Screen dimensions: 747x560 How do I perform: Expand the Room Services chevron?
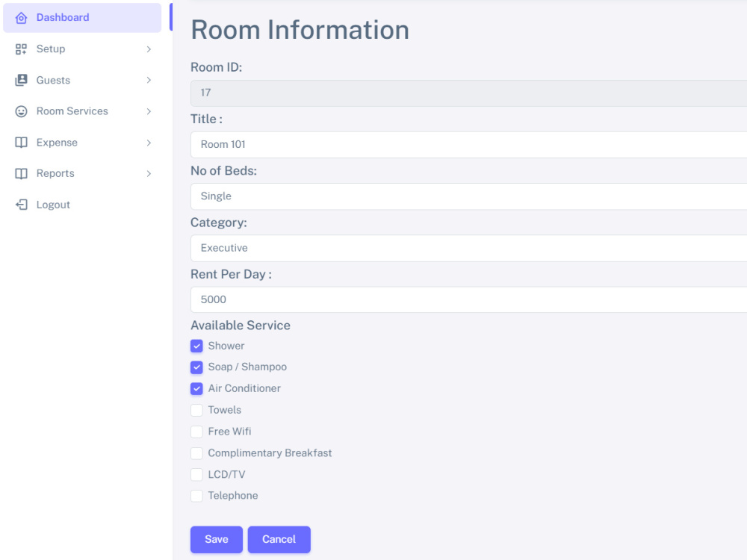click(149, 111)
